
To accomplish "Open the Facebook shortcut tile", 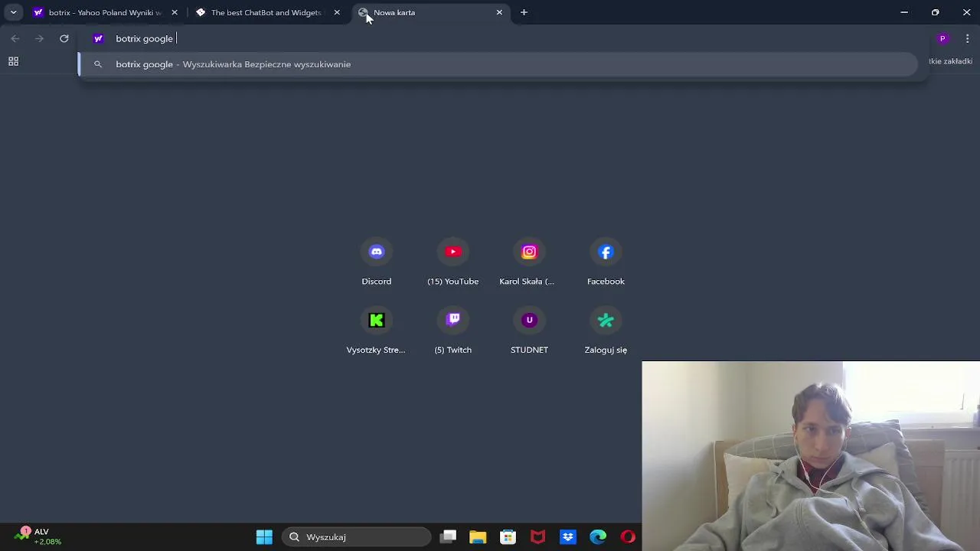I will coord(606,262).
